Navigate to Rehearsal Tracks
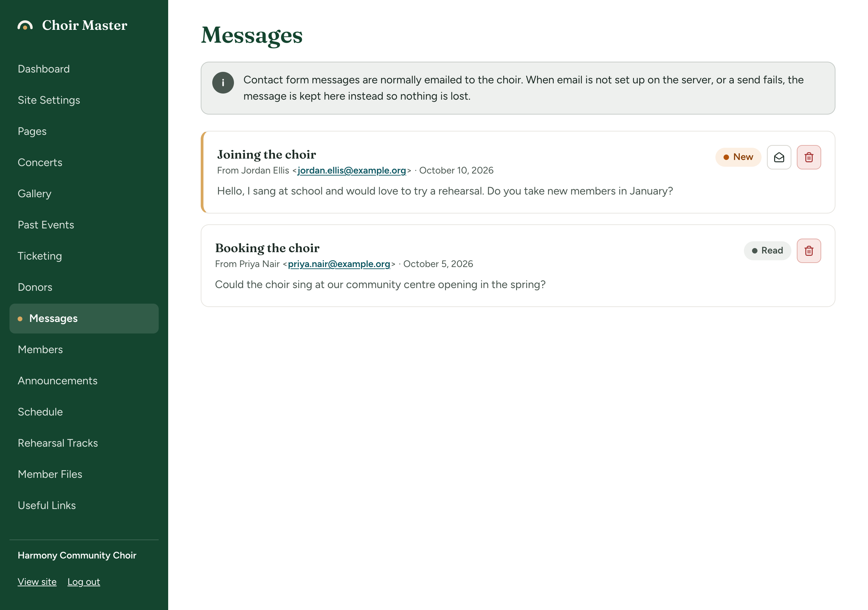This screenshot has width=868, height=610. (x=84, y=443)
